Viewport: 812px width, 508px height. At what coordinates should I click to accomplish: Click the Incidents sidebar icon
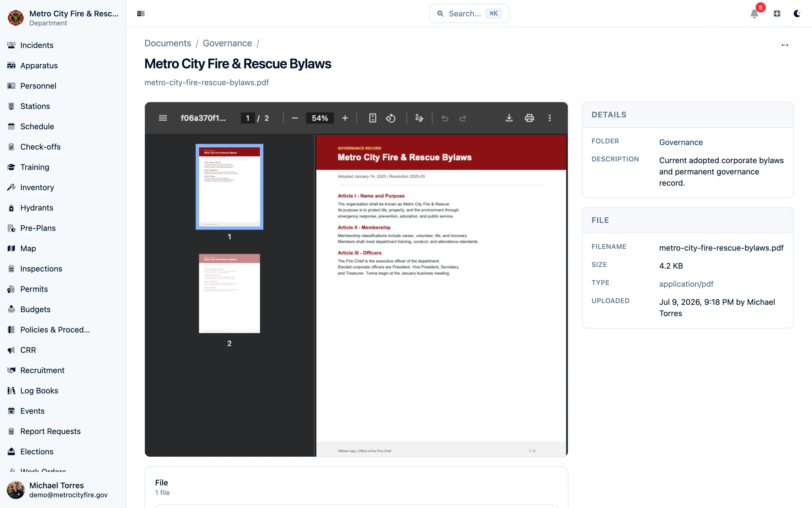coord(11,45)
